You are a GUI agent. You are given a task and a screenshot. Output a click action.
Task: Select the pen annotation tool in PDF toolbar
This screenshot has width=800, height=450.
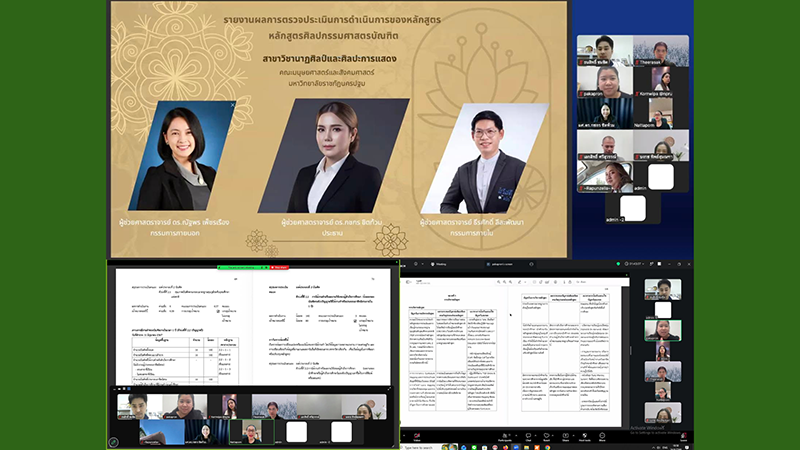pos(519,282)
